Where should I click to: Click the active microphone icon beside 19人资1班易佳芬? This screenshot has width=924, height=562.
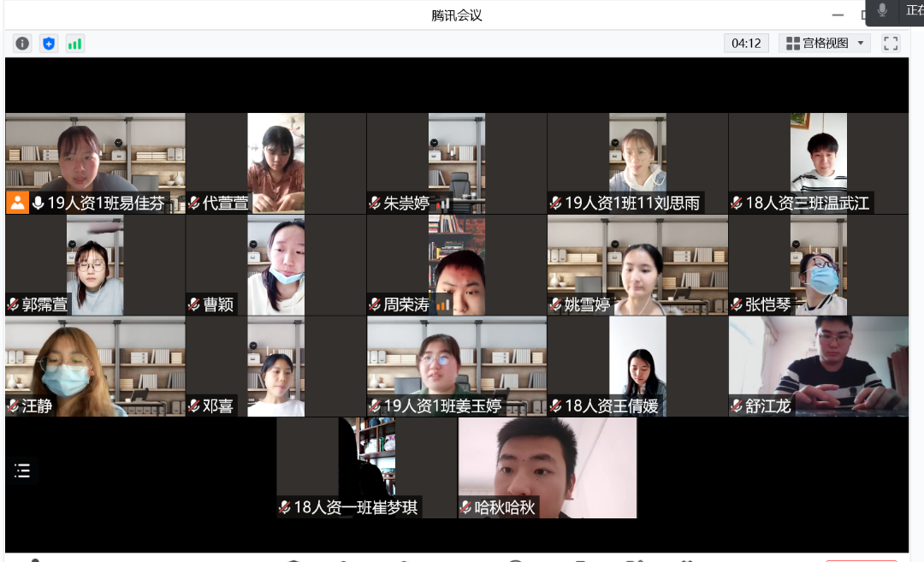(38, 204)
